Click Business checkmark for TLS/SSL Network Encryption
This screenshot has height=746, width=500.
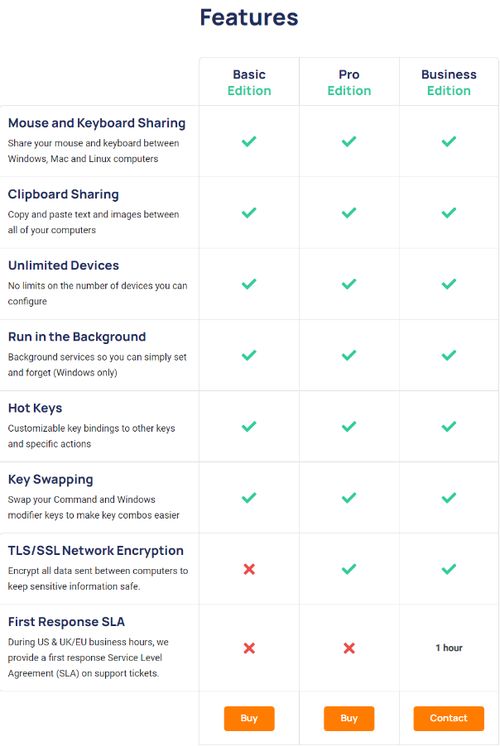(x=449, y=569)
